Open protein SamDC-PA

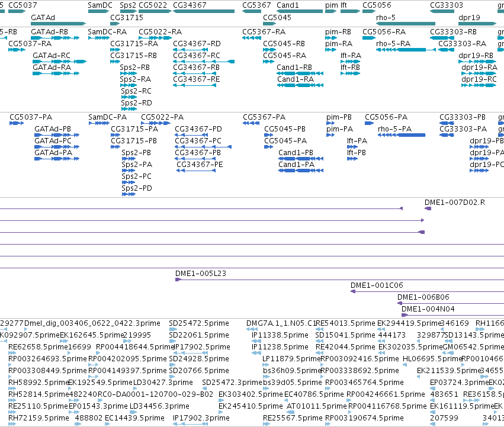(x=107, y=117)
